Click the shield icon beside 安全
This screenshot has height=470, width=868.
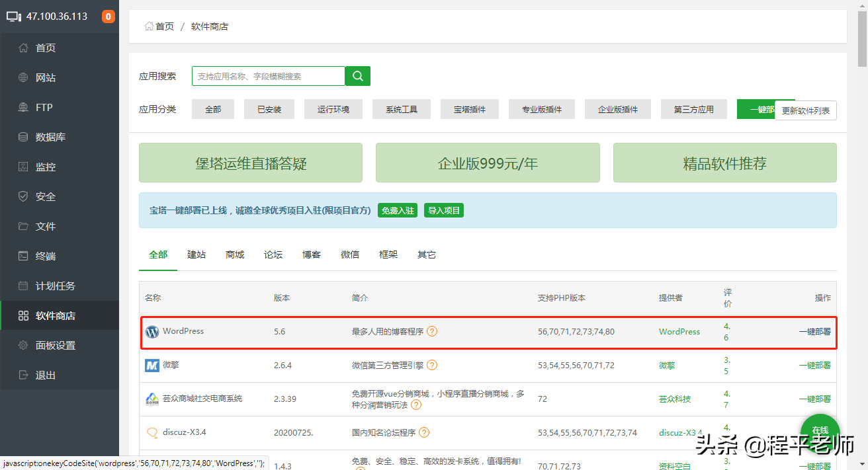[x=23, y=196]
